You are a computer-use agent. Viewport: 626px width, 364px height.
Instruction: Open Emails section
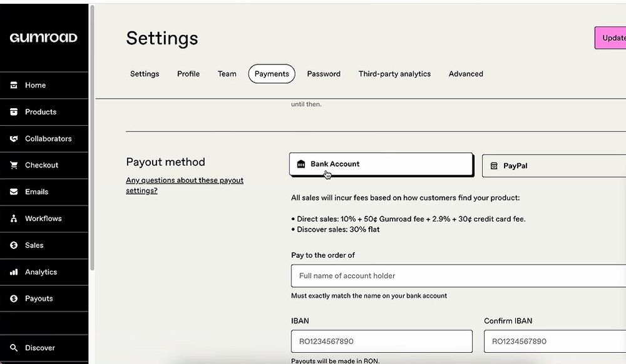tap(44, 192)
